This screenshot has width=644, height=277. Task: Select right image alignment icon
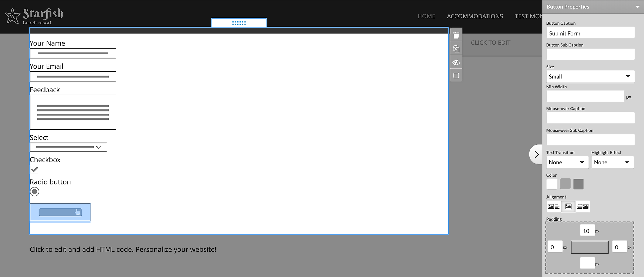click(583, 206)
